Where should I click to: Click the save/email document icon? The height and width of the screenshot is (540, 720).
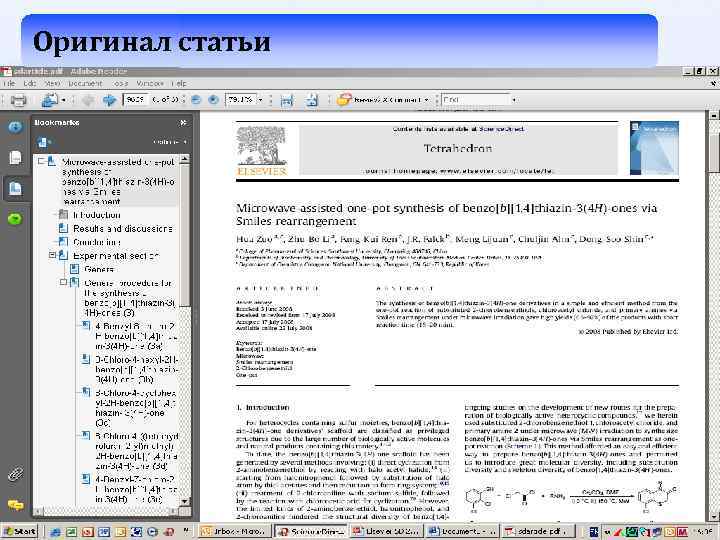pyautogui.click(x=50, y=100)
